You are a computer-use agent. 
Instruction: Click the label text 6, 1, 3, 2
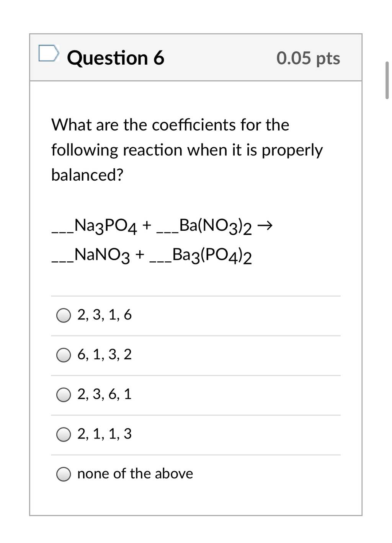[105, 355]
